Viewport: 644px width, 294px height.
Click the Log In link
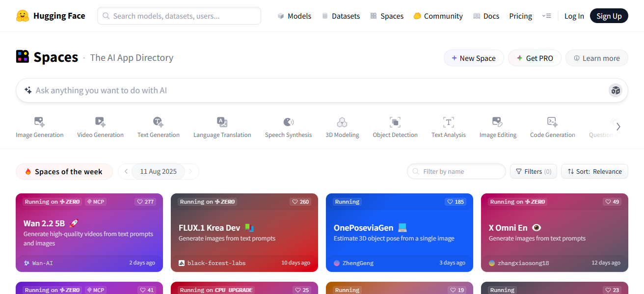point(574,16)
